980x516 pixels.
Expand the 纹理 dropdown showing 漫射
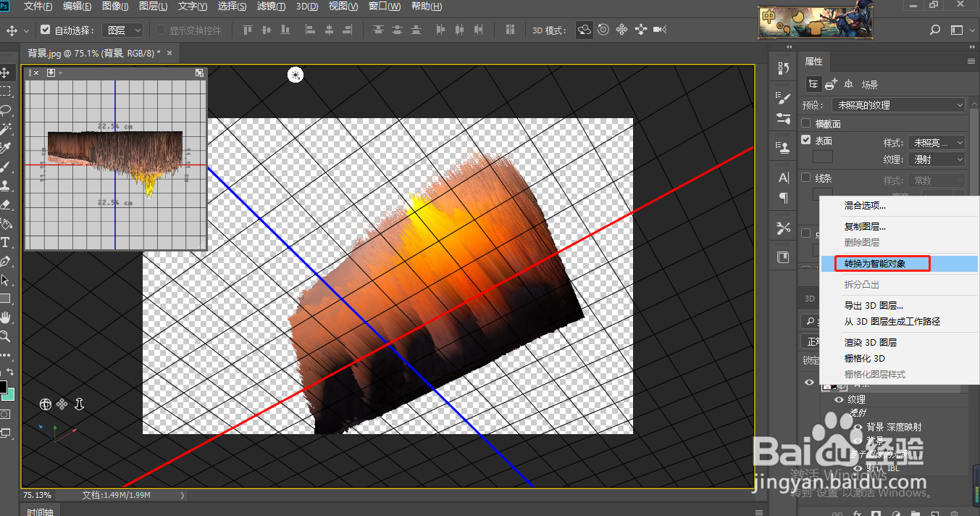[937, 159]
